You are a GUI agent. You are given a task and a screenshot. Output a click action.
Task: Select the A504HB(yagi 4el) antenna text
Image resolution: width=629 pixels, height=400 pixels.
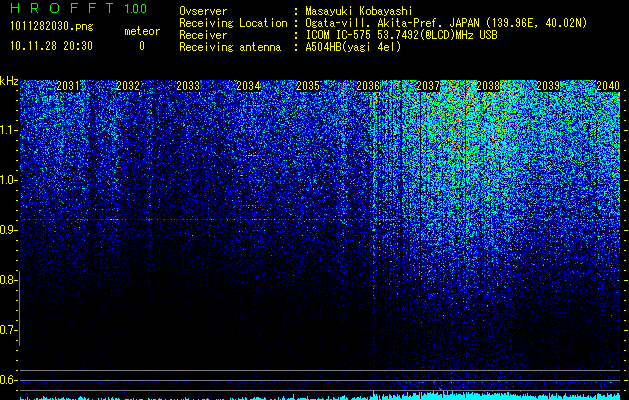[x=353, y=47]
